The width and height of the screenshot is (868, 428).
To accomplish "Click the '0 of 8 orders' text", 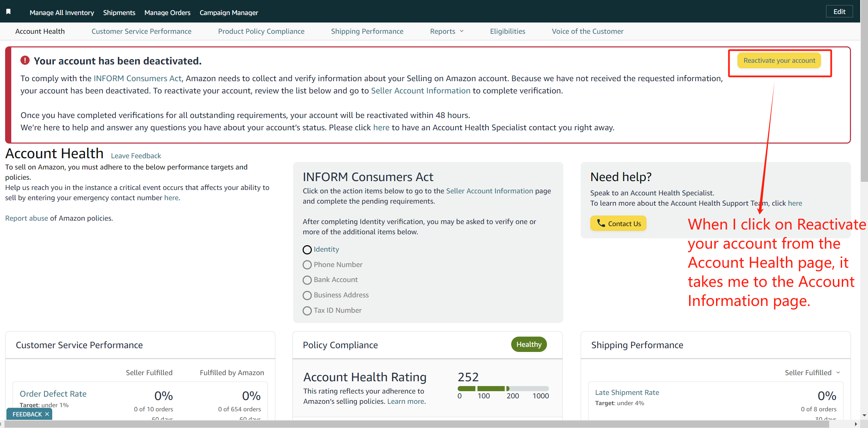I will [819, 409].
